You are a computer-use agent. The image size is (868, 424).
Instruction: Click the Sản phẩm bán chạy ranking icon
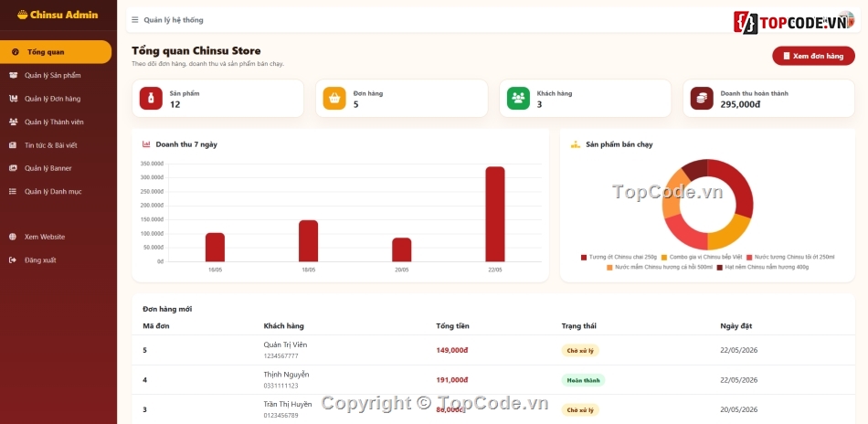click(575, 144)
